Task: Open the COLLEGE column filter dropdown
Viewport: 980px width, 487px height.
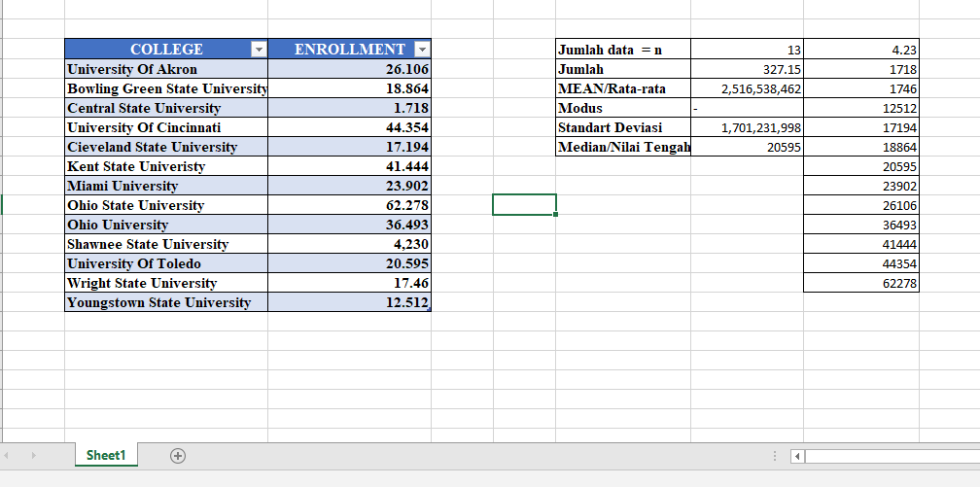Action: point(259,50)
